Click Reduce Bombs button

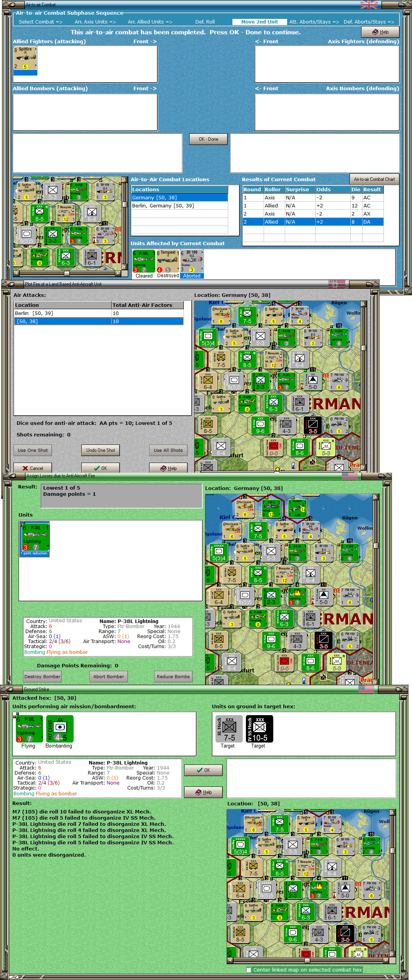tap(173, 677)
